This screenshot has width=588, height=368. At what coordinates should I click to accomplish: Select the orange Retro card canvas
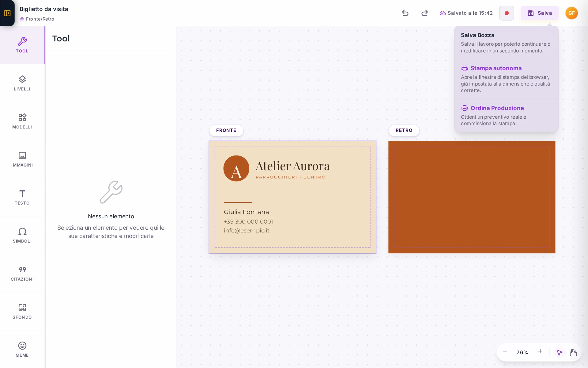click(x=472, y=197)
